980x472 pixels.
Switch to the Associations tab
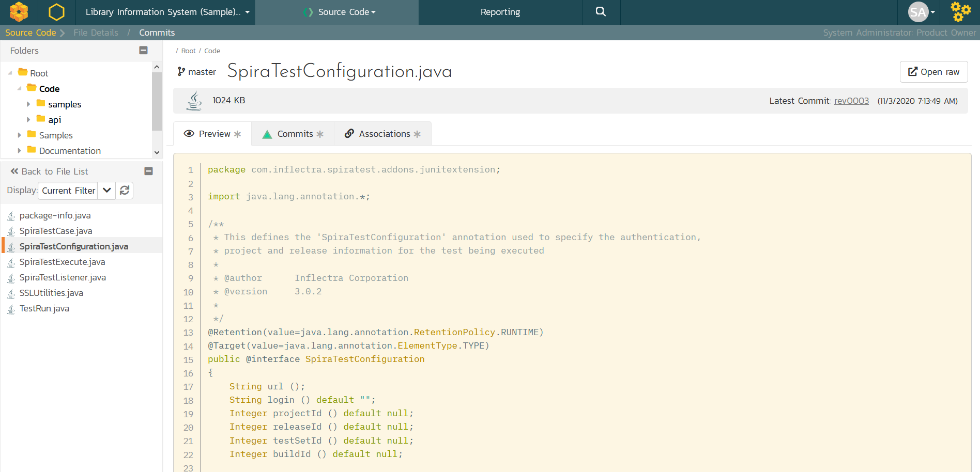pyautogui.click(x=383, y=134)
